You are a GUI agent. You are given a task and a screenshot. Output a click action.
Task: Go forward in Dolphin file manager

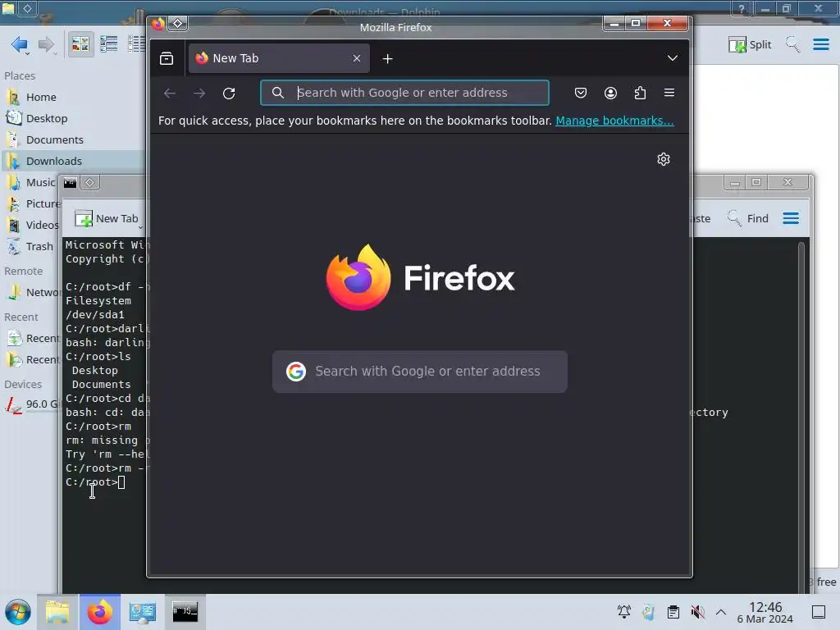47,44
